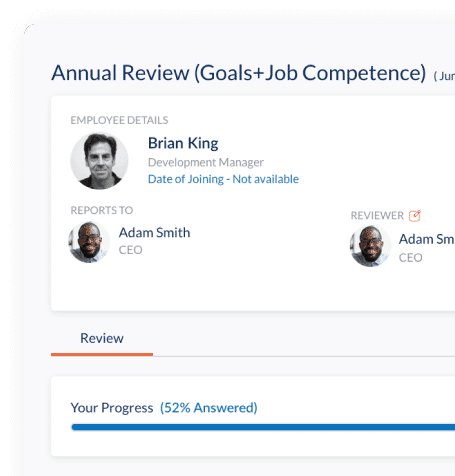Switch to the Review tab
The height and width of the screenshot is (476, 455).
pyautogui.click(x=102, y=338)
